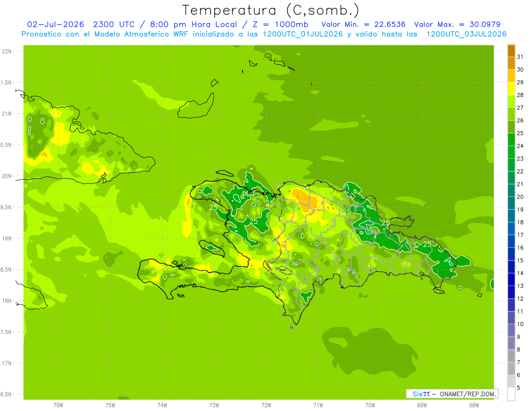
Task: Click the "74W" longitude label
Action: (x=162, y=405)
